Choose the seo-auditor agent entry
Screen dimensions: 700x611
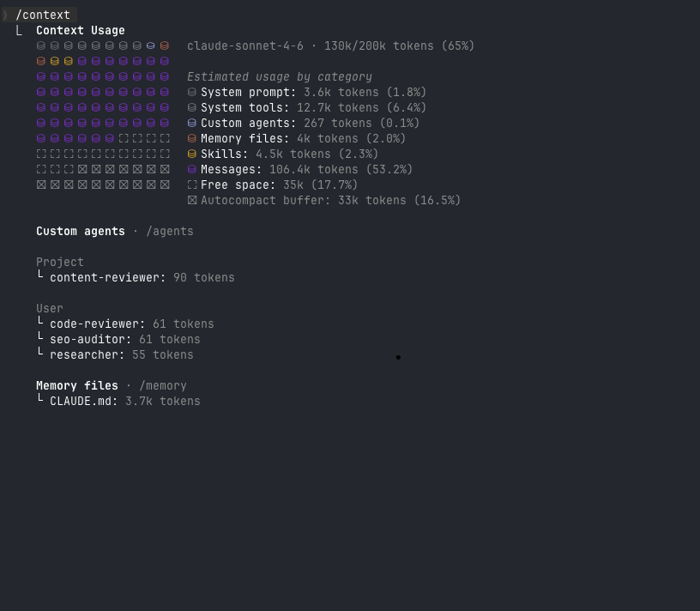pos(90,340)
